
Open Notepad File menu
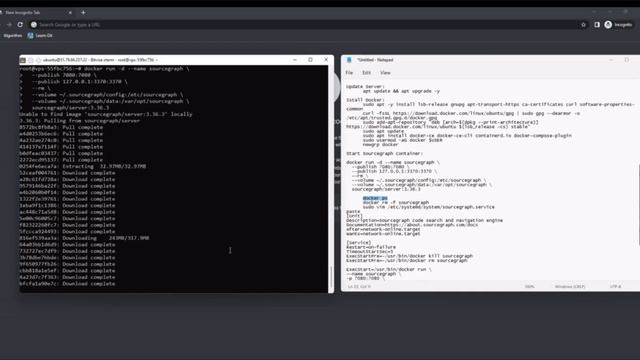(x=349, y=73)
